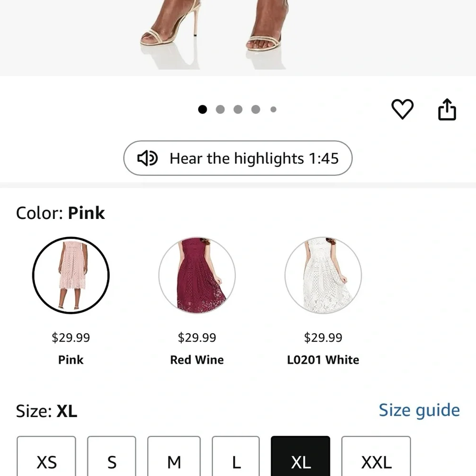Play Hear the highlights 1:45 audio
476x476 pixels.
point(238,158)
